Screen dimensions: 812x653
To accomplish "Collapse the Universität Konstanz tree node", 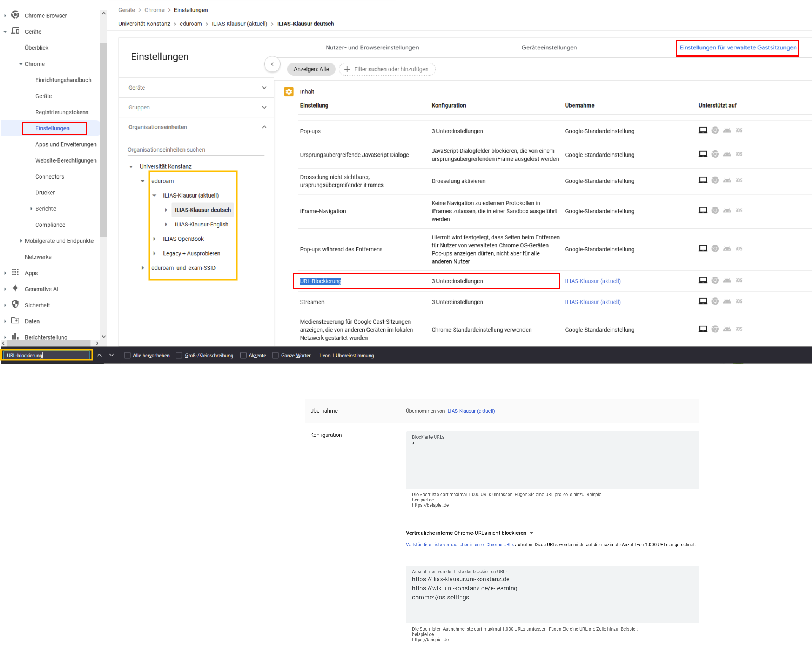I will (131, 166).
